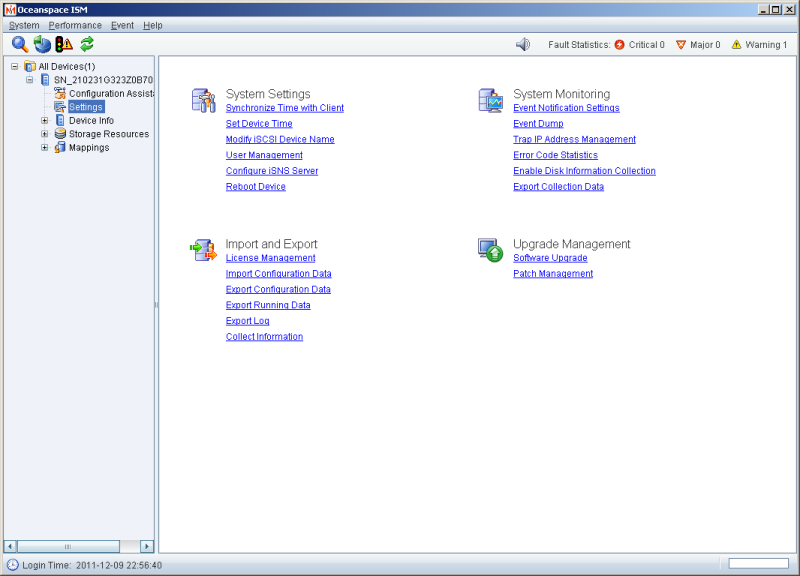Select Storage Resources in the tree

[x=109, y=134]
